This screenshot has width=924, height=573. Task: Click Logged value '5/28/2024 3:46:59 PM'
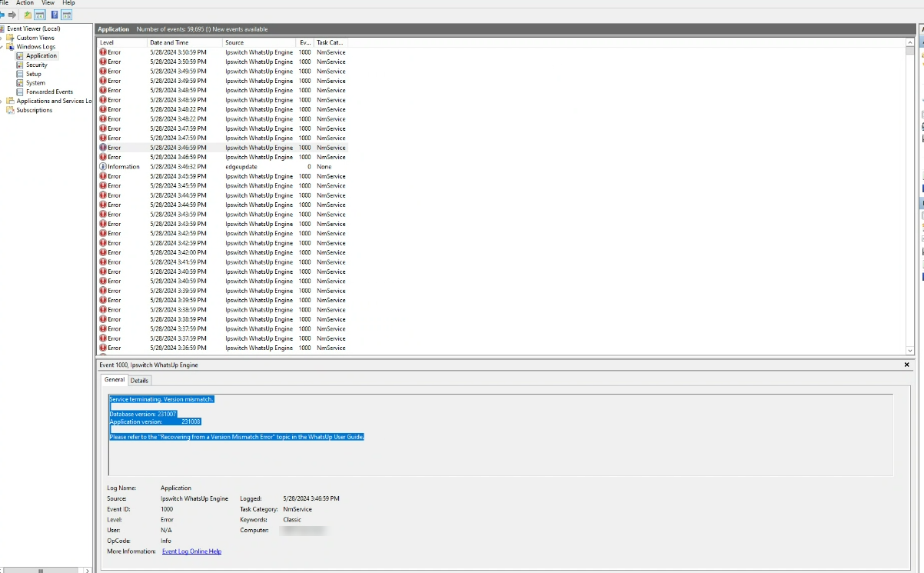point(311,498)
